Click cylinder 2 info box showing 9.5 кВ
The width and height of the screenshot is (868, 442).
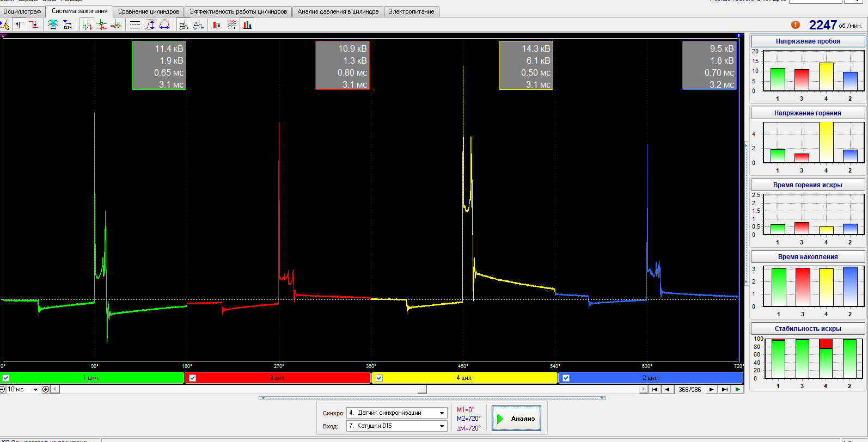coord(710,66)
